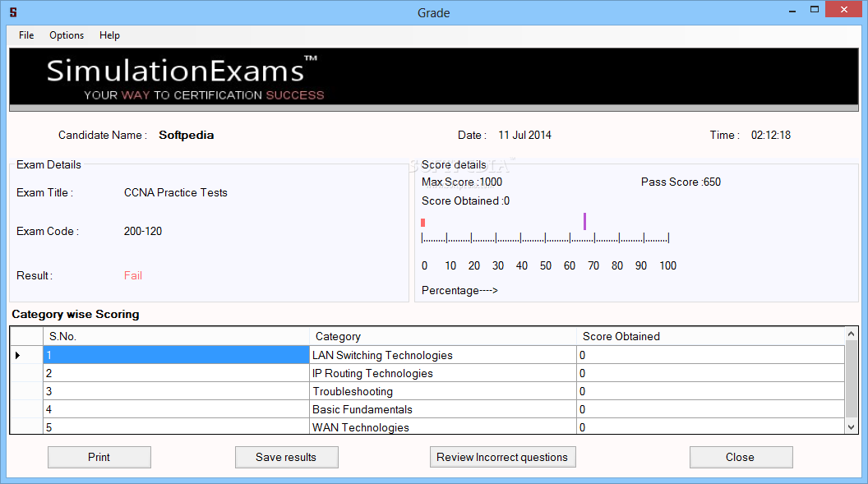
Task: Click the red obtained-score marker on scale
Action: [x=423, y=223]
